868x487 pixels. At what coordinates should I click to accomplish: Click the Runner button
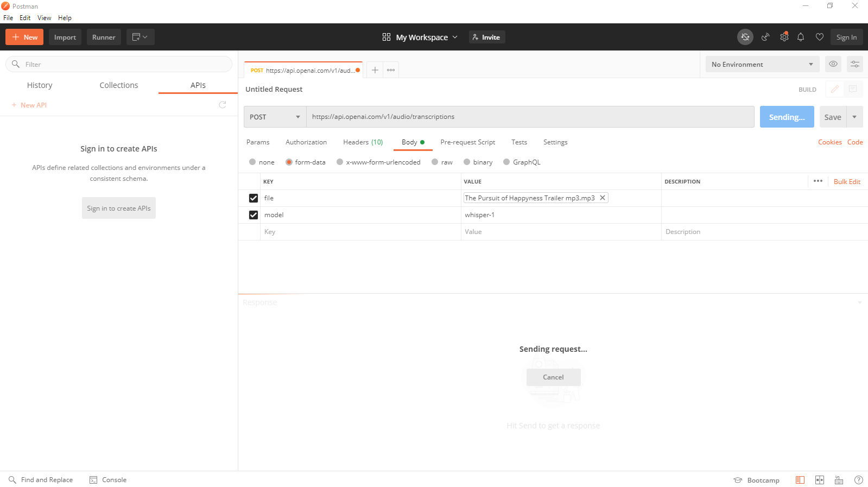tap(104, 37)
